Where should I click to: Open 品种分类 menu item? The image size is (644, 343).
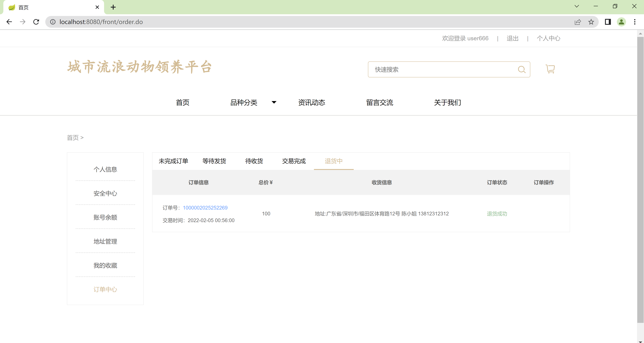coord(244,102)
